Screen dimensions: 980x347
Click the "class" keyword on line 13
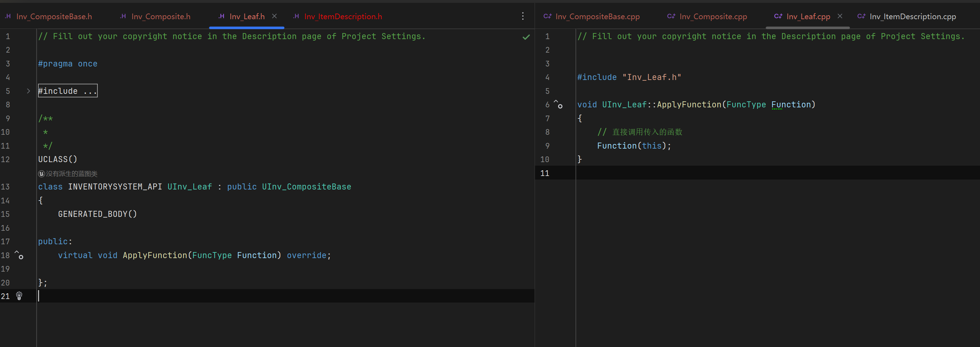point(50,186)
